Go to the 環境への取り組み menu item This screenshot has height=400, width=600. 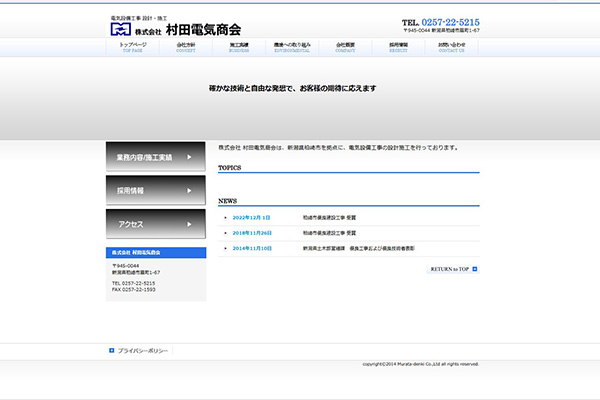tap(292, 47)
